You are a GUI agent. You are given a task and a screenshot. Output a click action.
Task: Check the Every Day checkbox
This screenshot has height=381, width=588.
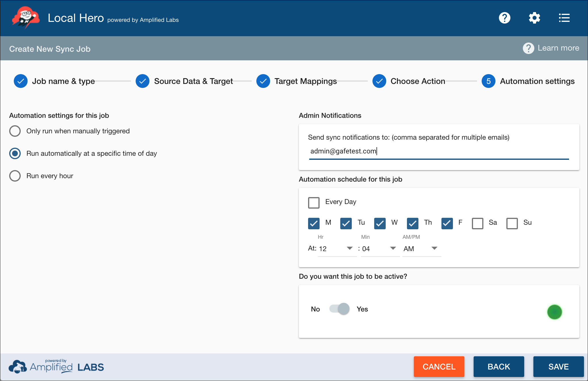(x=314, y=203)
